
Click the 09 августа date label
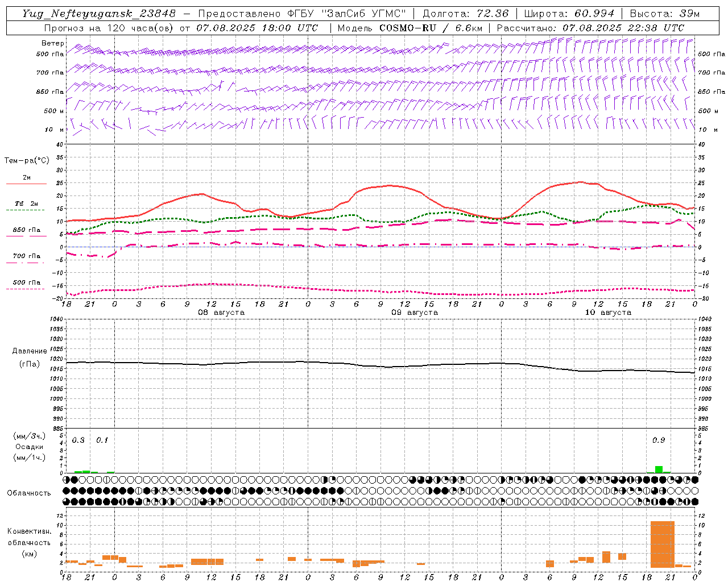(415, 313)
